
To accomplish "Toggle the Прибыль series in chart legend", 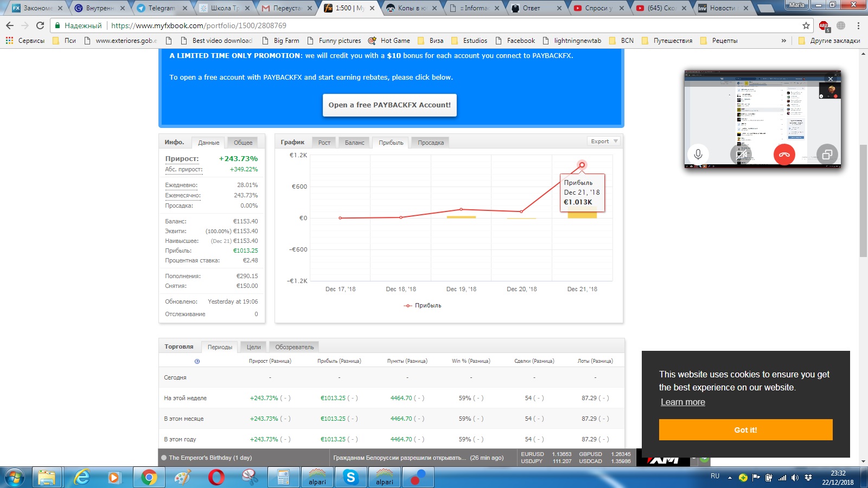I will [x=423, y=305].
